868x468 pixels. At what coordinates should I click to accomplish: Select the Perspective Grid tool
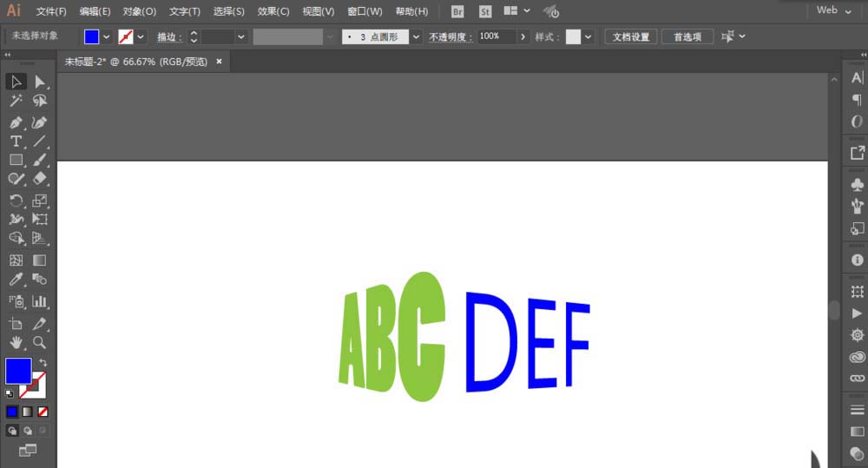(39, 238)
